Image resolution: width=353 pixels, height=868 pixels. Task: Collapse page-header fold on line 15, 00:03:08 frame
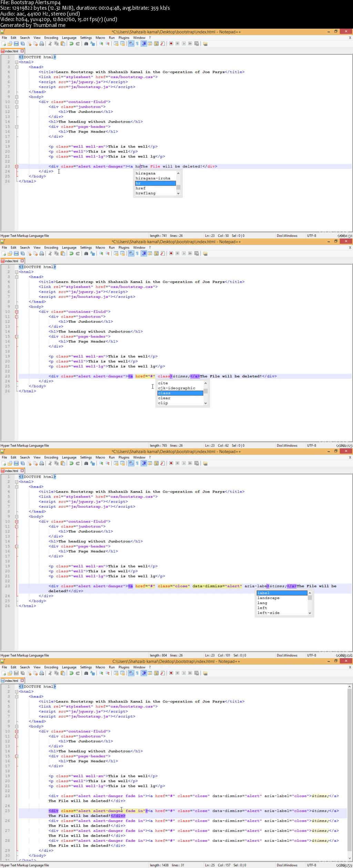[x=17, y=546]
